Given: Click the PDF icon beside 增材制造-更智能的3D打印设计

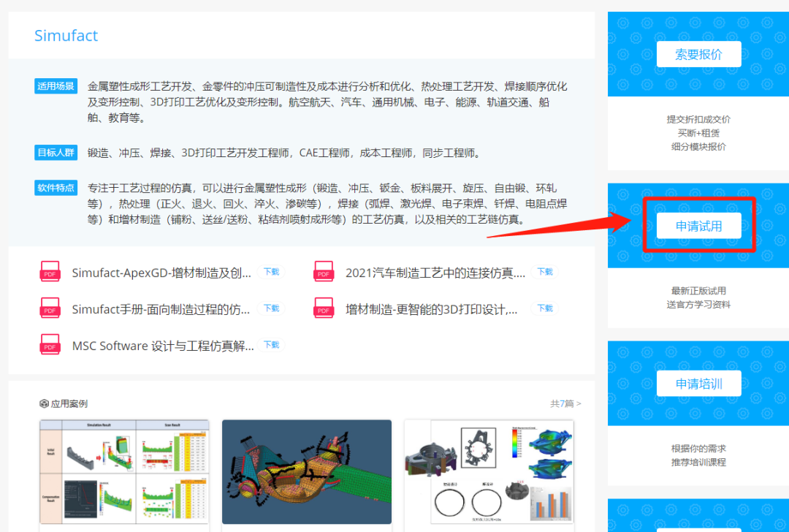Looking at the screenshot, I should 324,308.
